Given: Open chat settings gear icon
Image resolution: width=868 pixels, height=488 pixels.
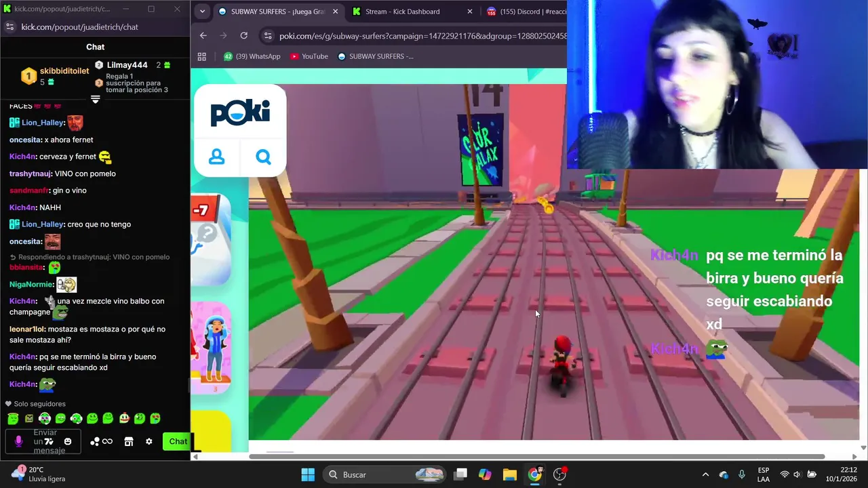Looking at the screenshot, I should [149, 442].
